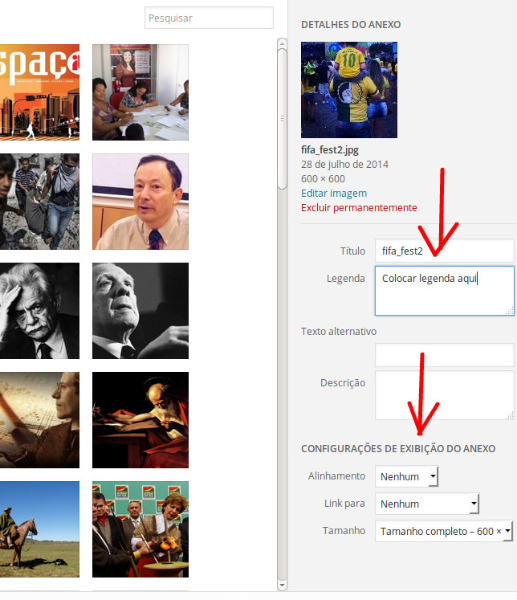Viewport: 517px width, 600px height.
Task: Click inside the Legenda text area
Action: 445,291
